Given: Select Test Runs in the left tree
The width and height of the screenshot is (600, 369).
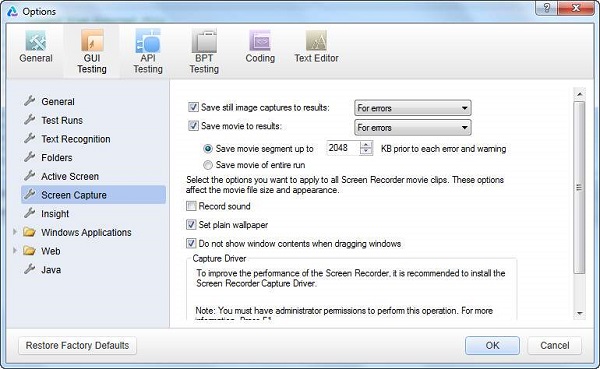Looking at the screenshot, I should 62,120.
